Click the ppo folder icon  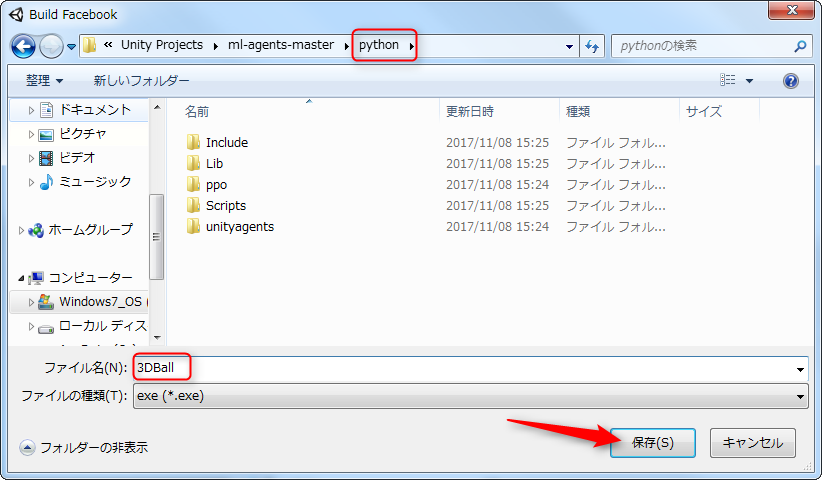(193, 184)
